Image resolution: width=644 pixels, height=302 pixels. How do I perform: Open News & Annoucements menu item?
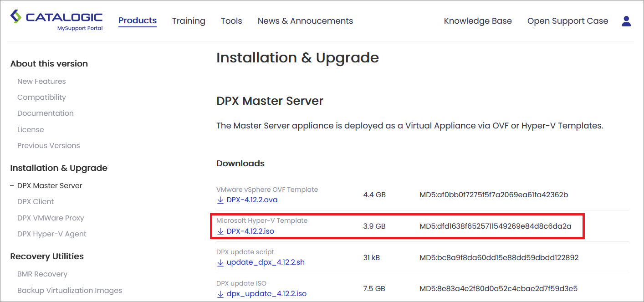tap(305, 21)
